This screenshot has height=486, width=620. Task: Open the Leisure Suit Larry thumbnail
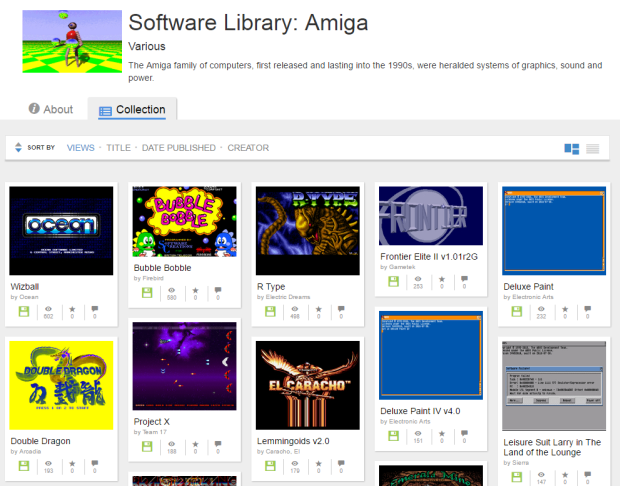554,386
